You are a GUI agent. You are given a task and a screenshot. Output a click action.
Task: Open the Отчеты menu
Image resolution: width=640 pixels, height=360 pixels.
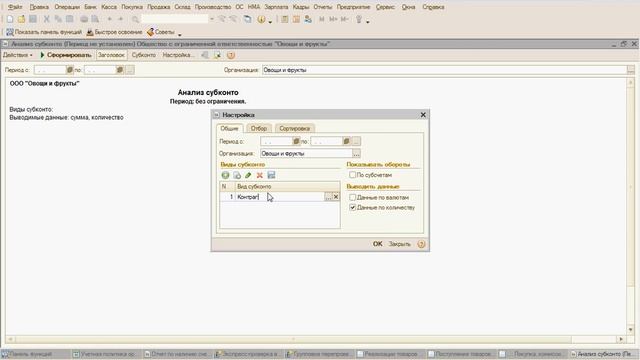click(322, 7)
